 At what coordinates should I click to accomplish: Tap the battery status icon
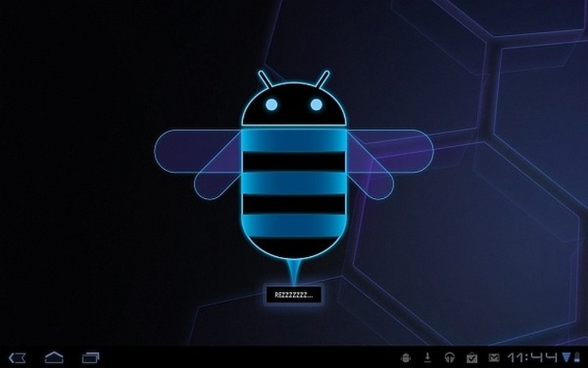(x=577, y=357)
